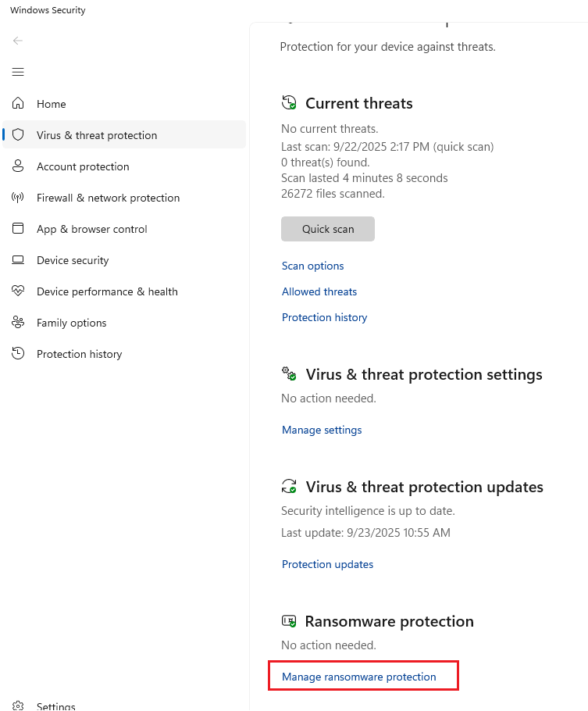Click the Ransomware protection section icon
Viewport: 588px width, 711px height.
pos(289,621)
